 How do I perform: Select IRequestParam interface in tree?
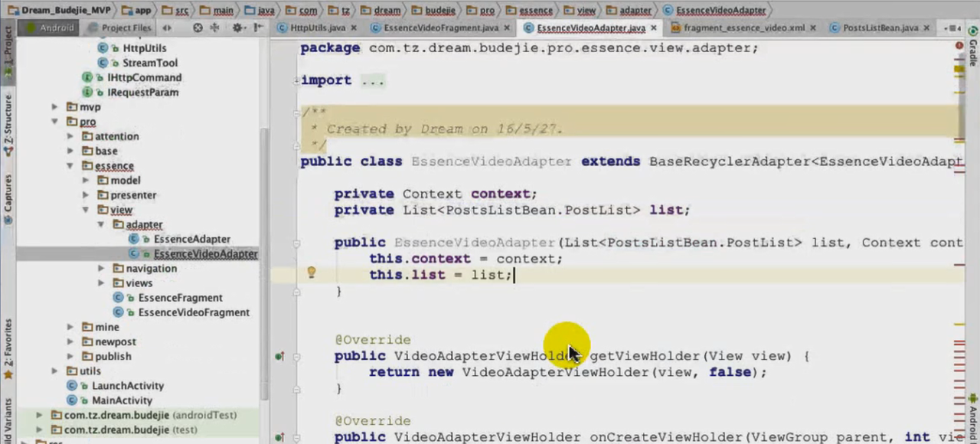[142, 92]
